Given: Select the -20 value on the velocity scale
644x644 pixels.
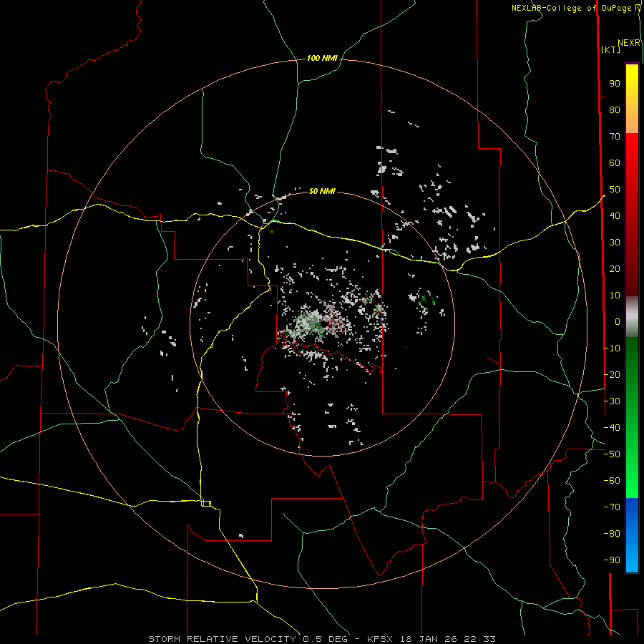Looking at the screenshot, I should point(612,374).
